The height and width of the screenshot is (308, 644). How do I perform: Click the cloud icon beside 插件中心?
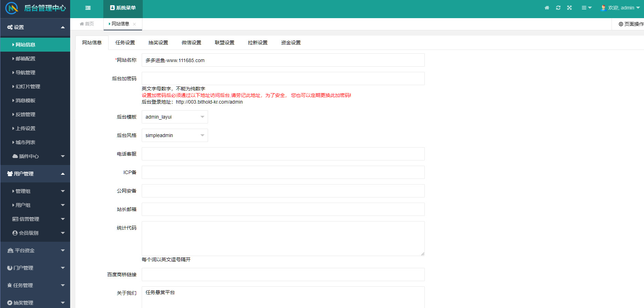coord(15,156)
